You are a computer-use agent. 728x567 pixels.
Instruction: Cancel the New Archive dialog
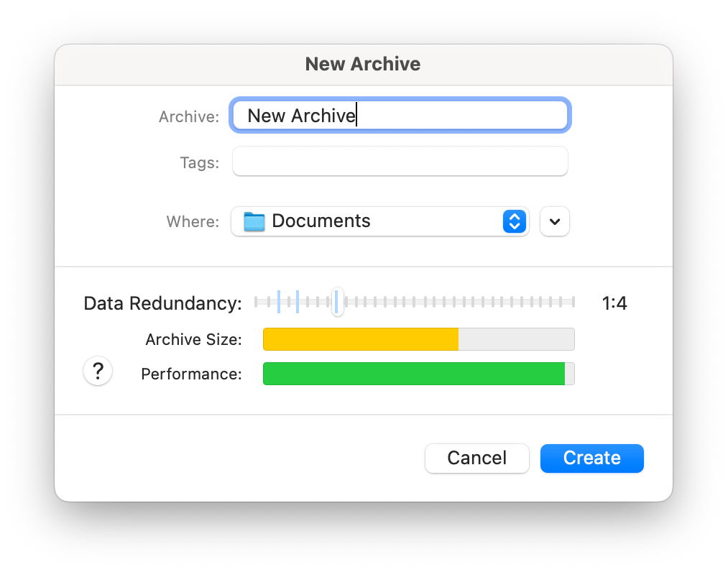(x=476, y=458)
